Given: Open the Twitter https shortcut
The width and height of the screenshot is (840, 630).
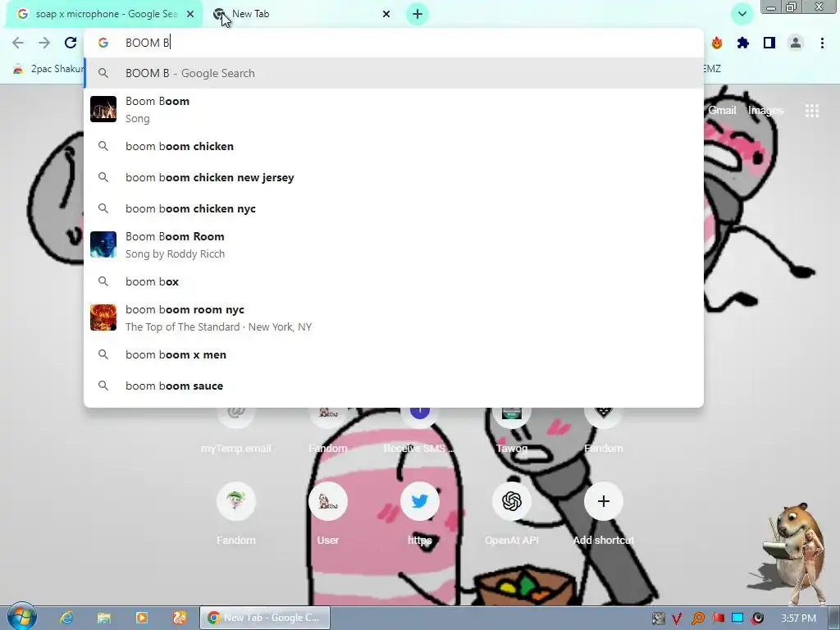Looking at the screenshot, I should (419, 514).
